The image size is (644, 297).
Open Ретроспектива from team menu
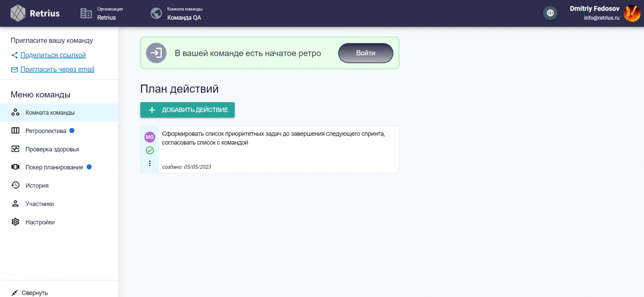46,131
